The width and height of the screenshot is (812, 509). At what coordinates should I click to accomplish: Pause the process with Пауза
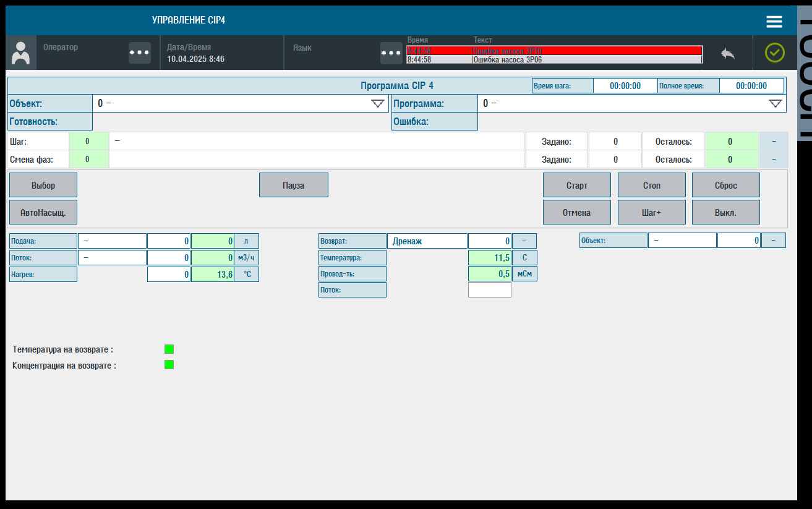(294, 184)
